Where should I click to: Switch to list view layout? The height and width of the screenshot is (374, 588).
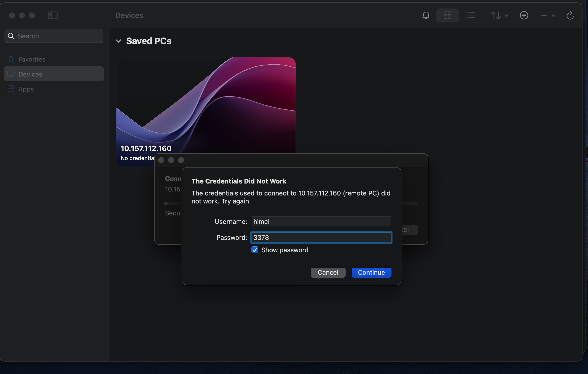click(470, 15)
